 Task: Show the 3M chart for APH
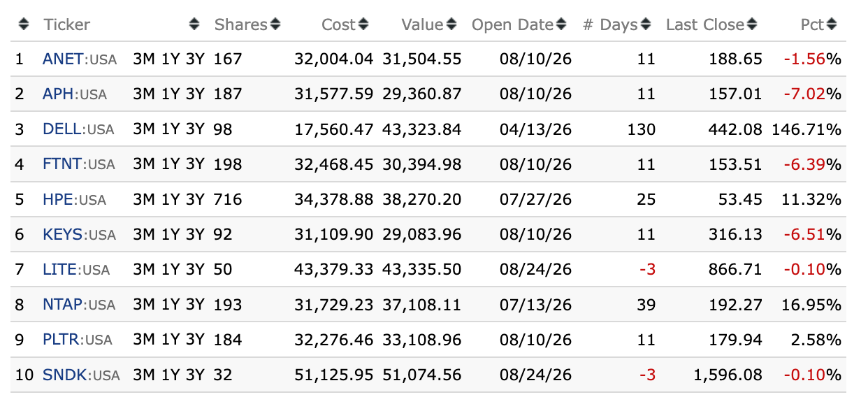pyautogui.click(x=144, y=94)
